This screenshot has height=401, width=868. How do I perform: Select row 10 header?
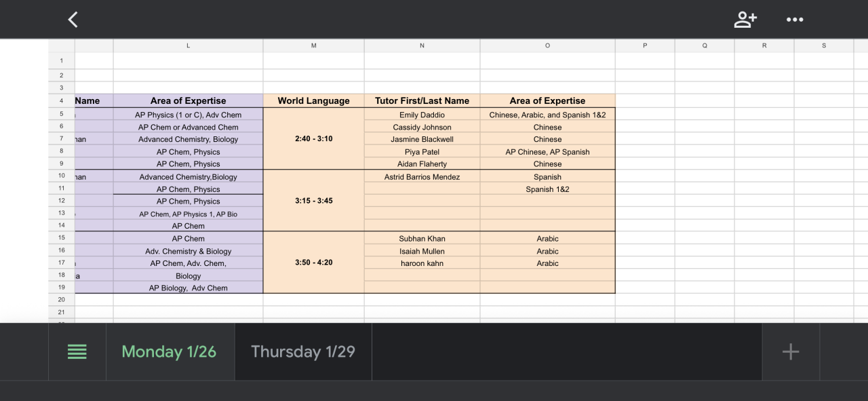tap(61, 176)
